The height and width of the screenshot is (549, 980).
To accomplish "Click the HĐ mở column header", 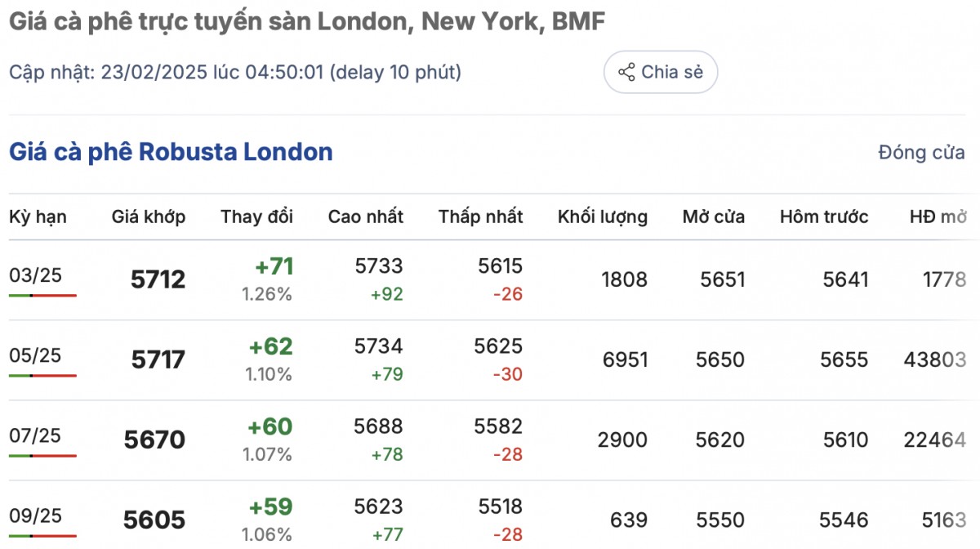I will click(x=938, y=217).
